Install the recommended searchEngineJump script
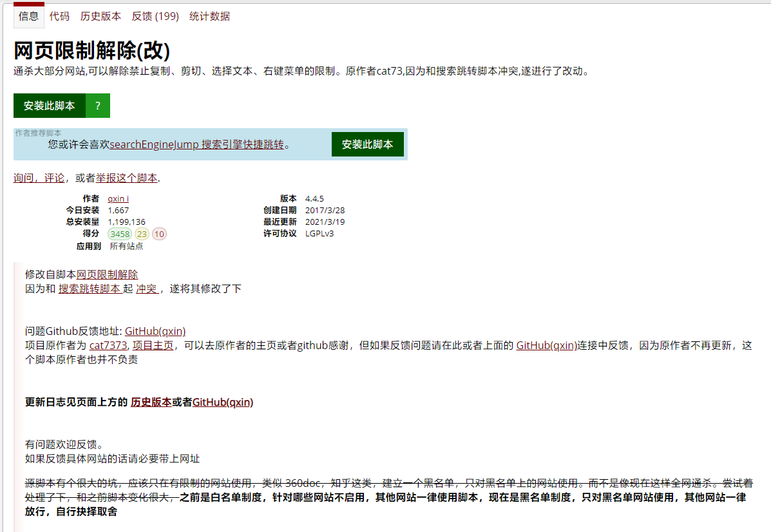The height and width of the screenshot is (532, 771). 367,144
